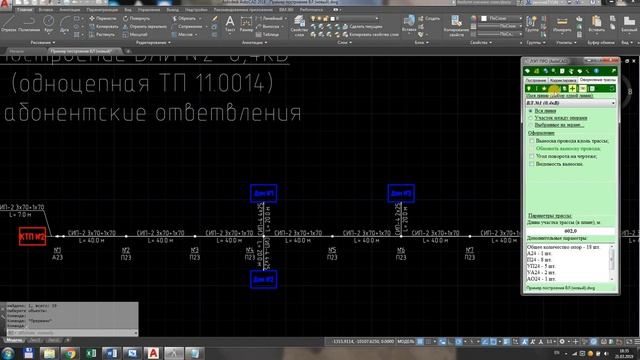Select the Дуга (arc) tool

(64, 23)
